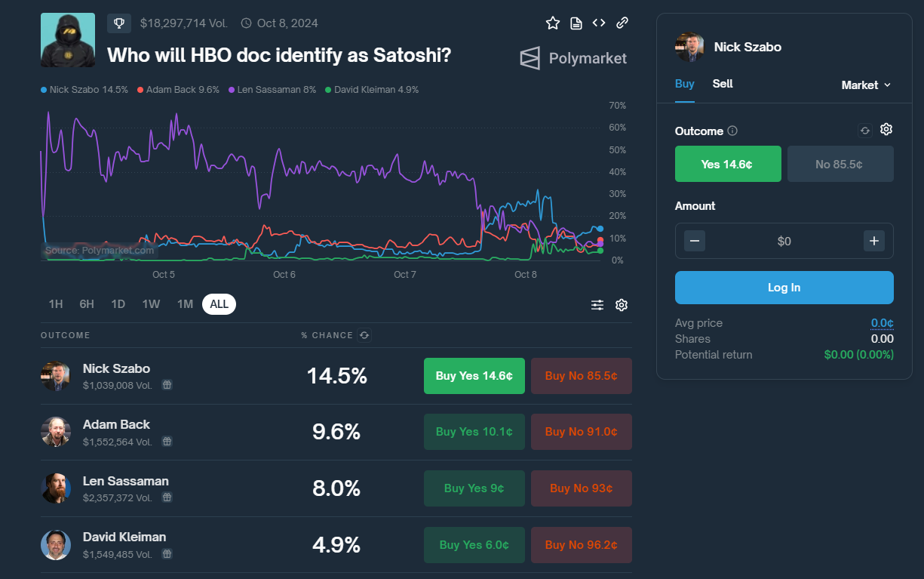The image size is (924, 579).
Task: Click Adam Back's avatar
Action: tap(56, 432)
